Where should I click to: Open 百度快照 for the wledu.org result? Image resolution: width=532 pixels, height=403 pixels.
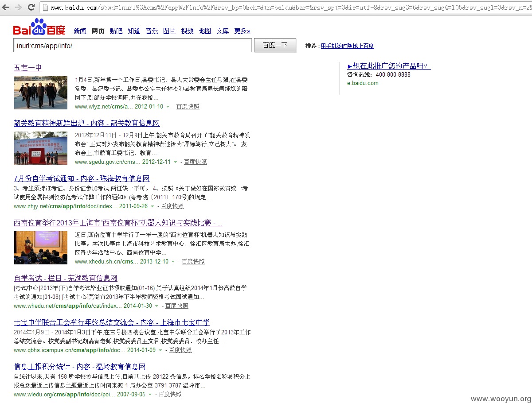tap(170, 395)
